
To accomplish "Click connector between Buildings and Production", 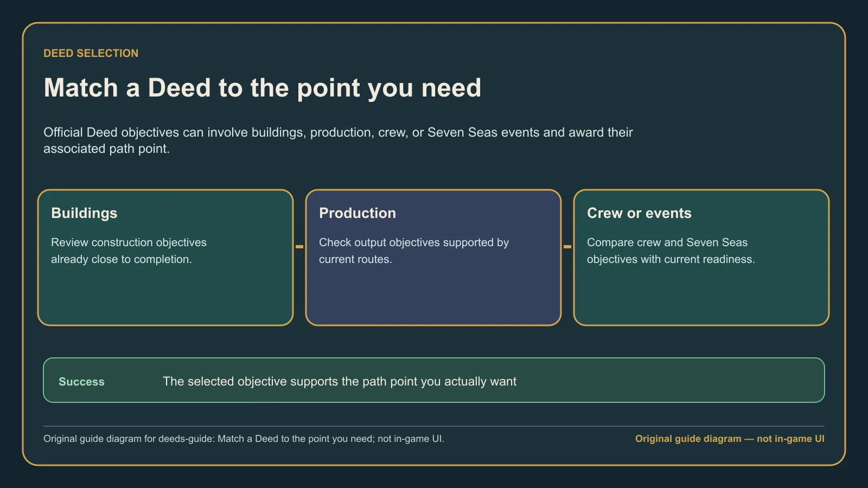I will (x=299, y=247).
